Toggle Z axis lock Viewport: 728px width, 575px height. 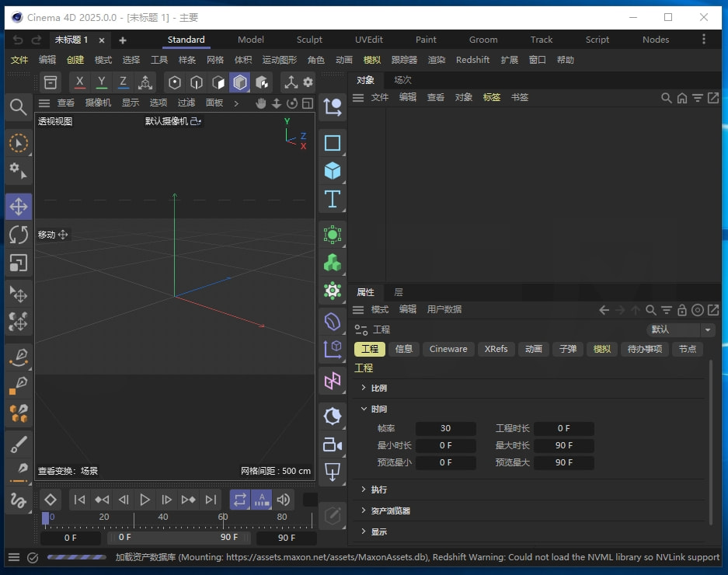[x=123, y=82]
